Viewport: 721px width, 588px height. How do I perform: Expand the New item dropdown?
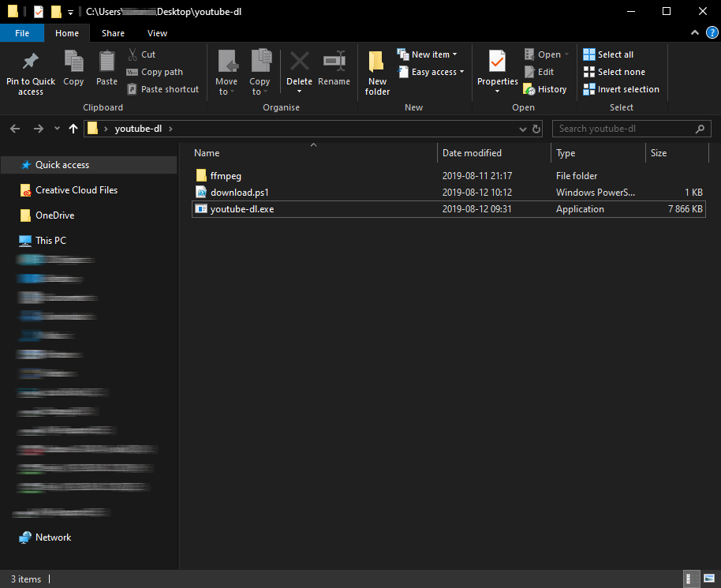click(x=433, y=54)
